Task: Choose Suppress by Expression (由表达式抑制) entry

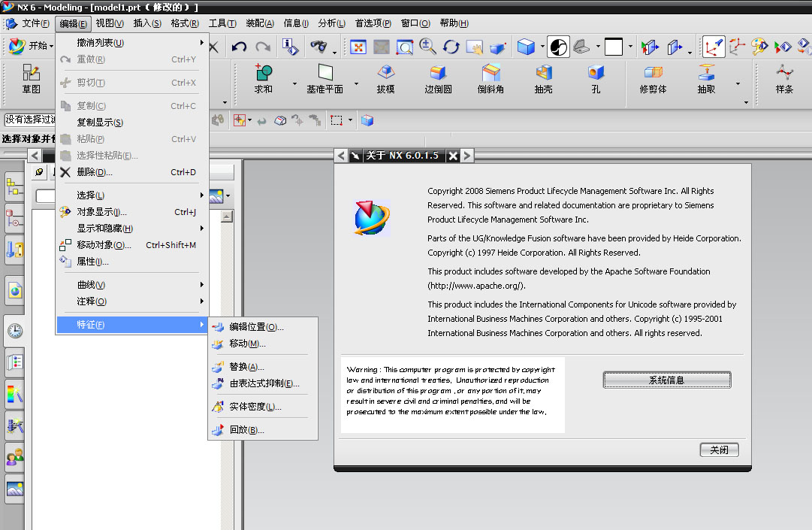Action: [x=263, y=383]
